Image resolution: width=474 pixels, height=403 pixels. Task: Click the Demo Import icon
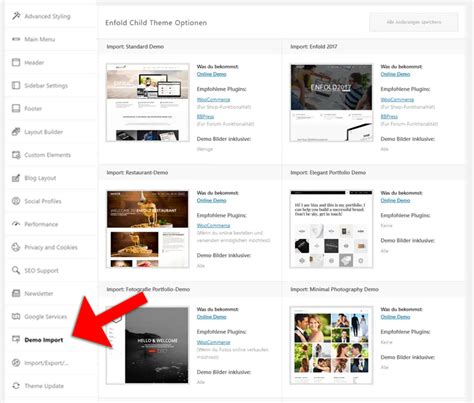tap(16, 339)
